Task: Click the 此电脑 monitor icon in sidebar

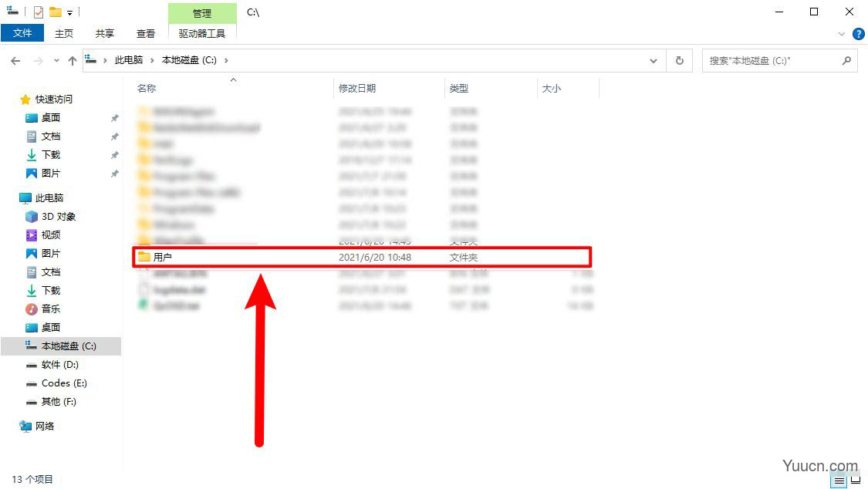Action: click(x=25, y=198)
